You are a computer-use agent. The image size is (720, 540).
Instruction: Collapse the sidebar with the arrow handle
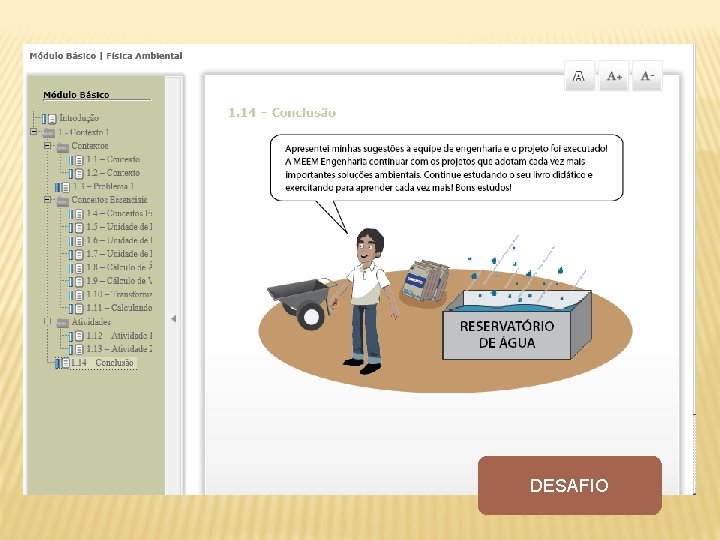[173, 318]
